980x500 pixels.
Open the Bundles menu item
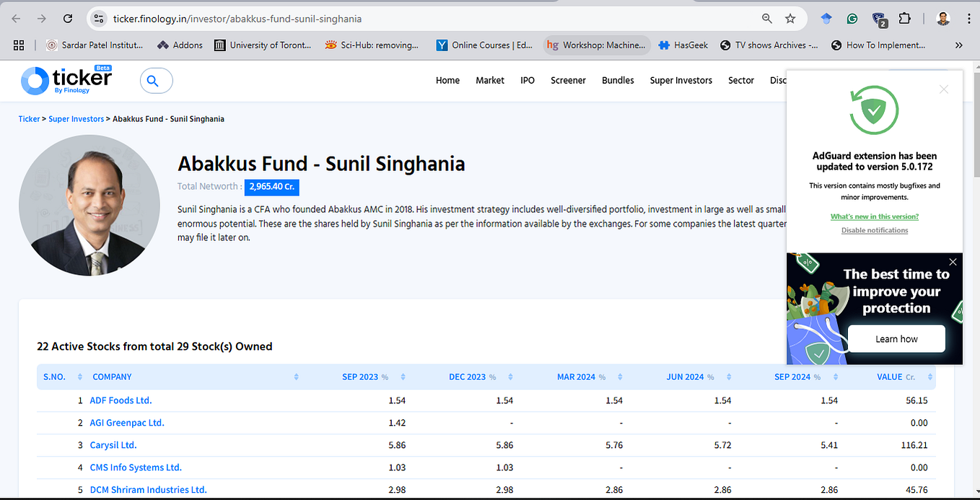(x=618, y=80)
